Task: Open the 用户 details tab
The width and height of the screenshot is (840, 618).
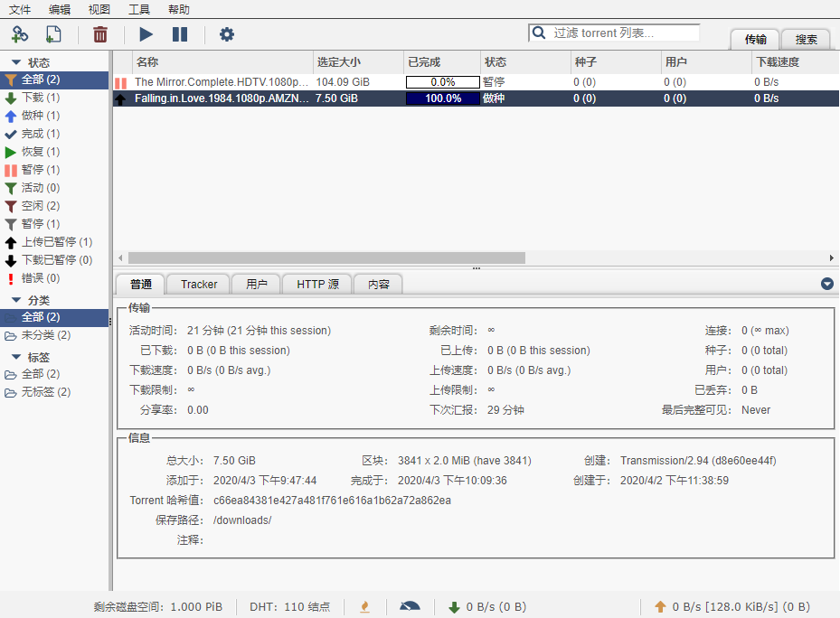Action: click(x=256, y=285)
